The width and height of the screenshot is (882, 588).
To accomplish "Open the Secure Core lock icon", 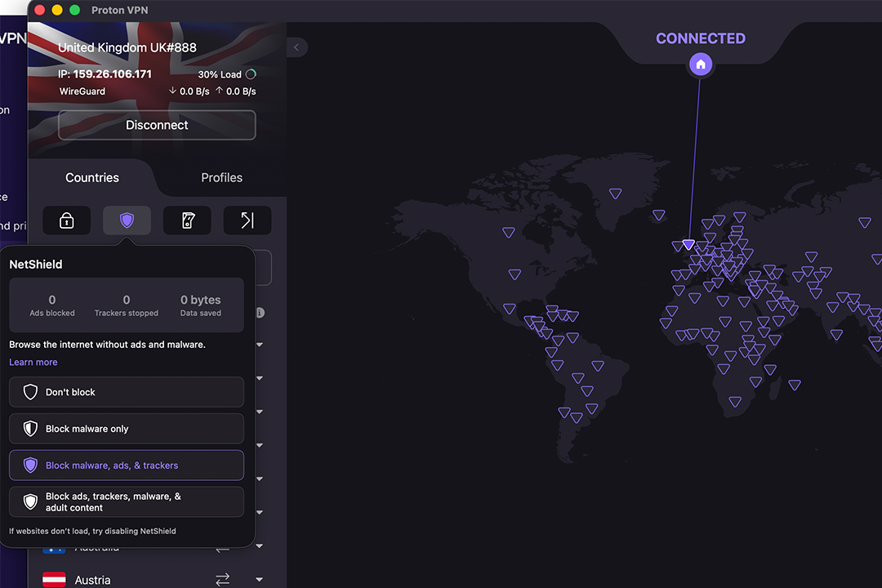I will (67, 220).
